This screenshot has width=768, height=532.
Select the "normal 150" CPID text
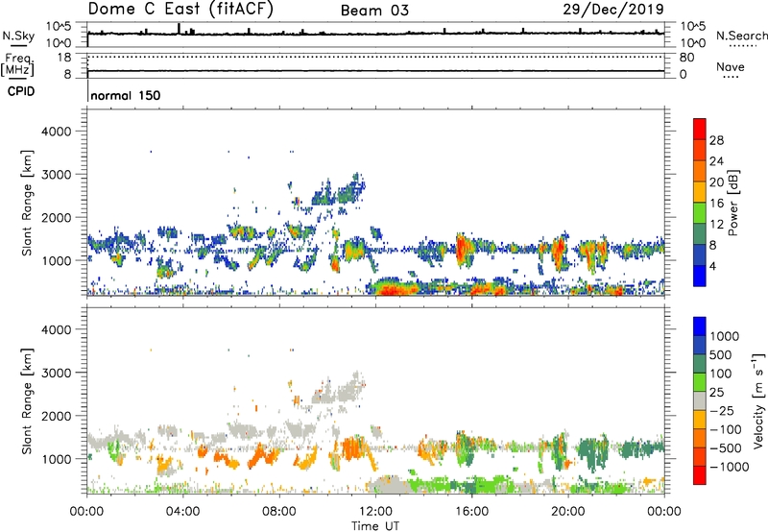tap(126, 95)
